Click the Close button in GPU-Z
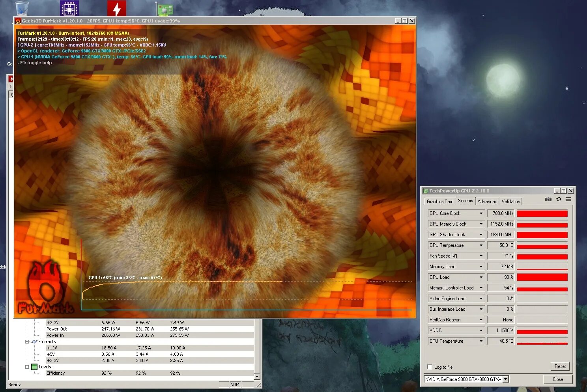587x392 pixels. [558, 379]
